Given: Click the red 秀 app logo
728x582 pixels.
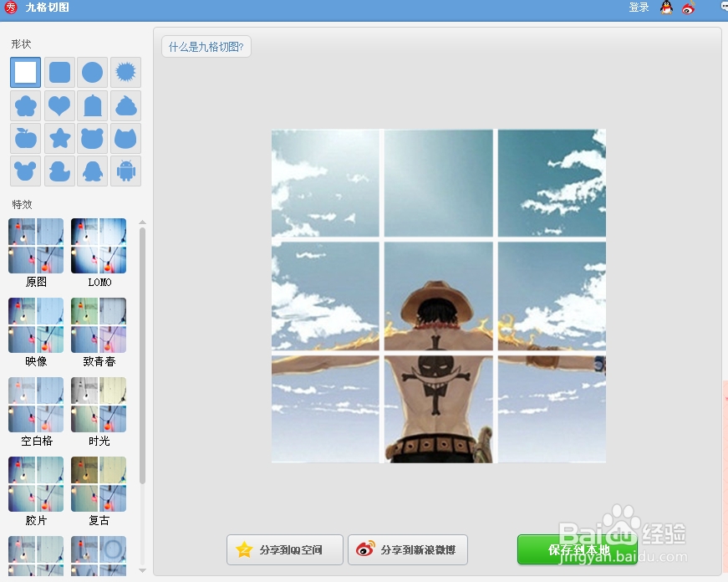Looking at the screenshot, I should (x=11, y=7).
